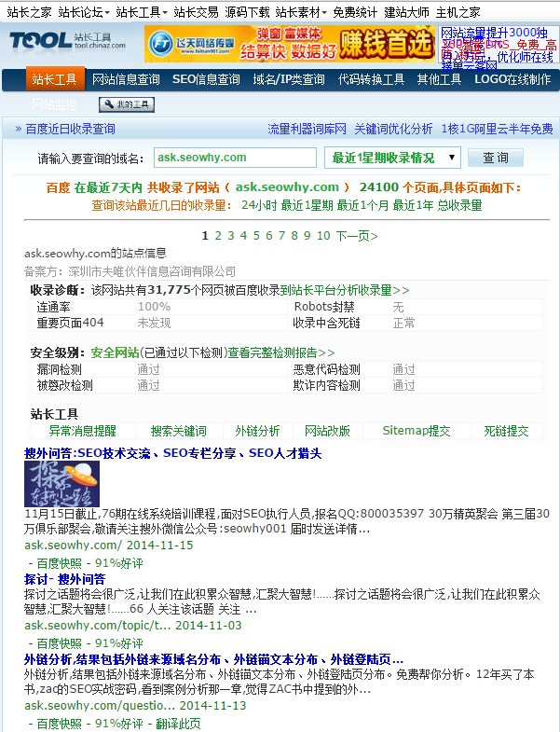Image resolution: width=560 pixels, height=732 pixels.
Task: Select the 最近1个月 time range link
Action: pos(363,205)
